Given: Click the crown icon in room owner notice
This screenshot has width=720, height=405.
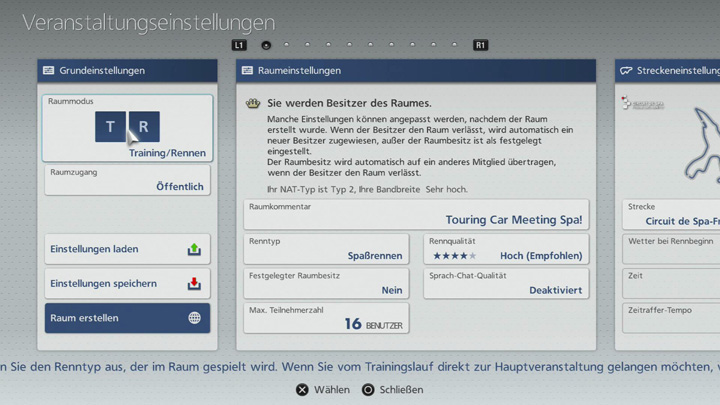Looking at the screenshot, I should point(253,103).
